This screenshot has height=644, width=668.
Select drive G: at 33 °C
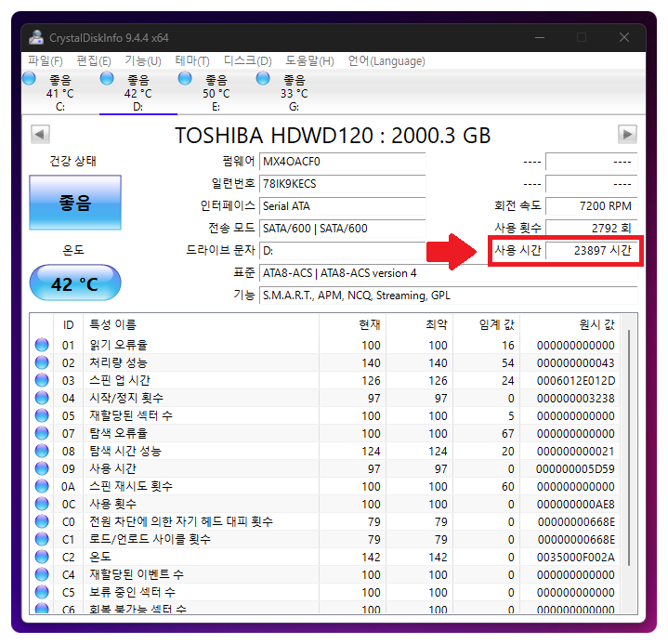click(x=294, y=93)
